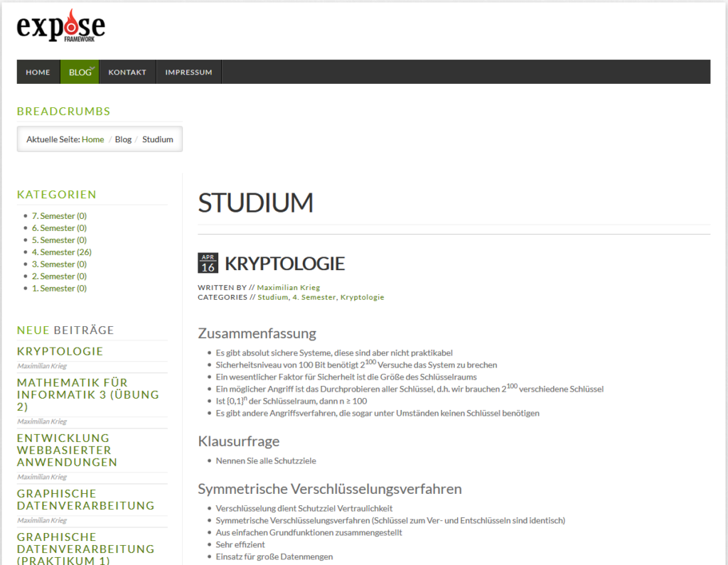Image resolution: width=728 pixels, height=565 pixels.
Task: Open the Kryptologie article heading
Action: pyautogui.click(x=284, y=264)
